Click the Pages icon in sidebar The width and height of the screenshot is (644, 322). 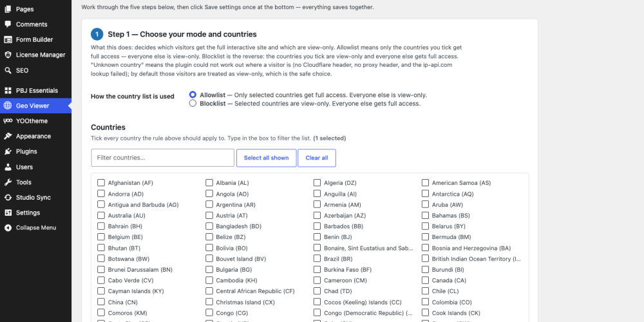click(8, 9)
